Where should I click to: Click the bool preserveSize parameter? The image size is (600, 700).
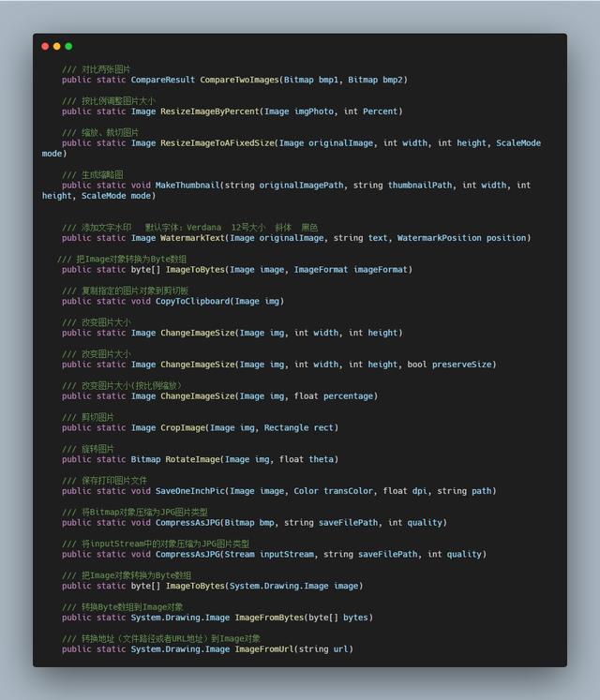[x=449, y=365]
